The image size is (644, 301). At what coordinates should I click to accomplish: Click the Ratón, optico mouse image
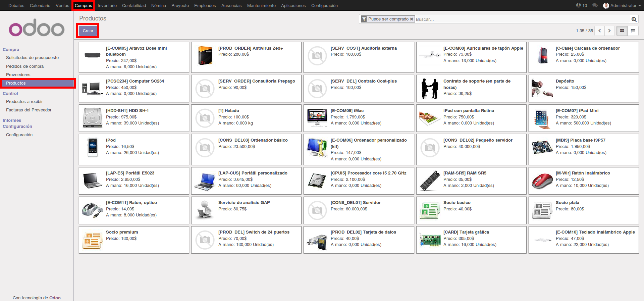pyautogui.click(x=93, y=210)
